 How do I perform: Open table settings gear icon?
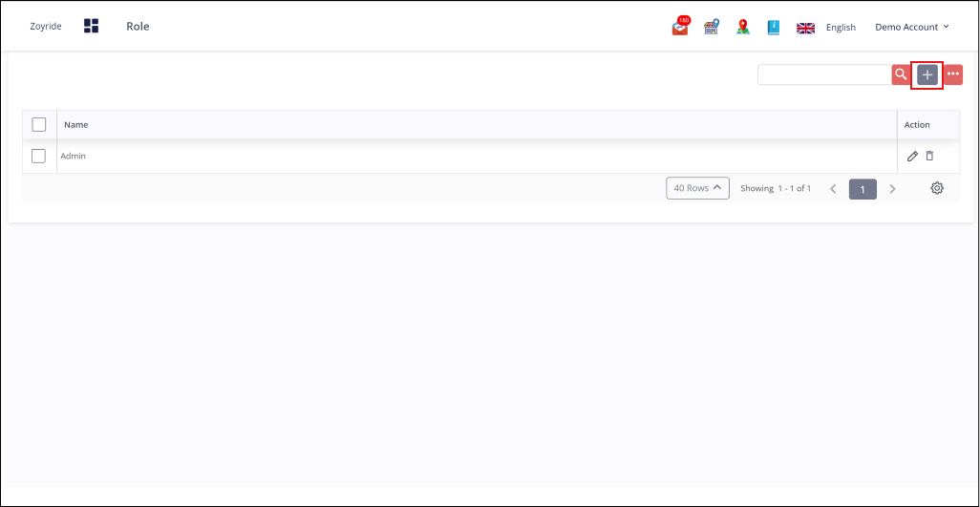point(937,188)
